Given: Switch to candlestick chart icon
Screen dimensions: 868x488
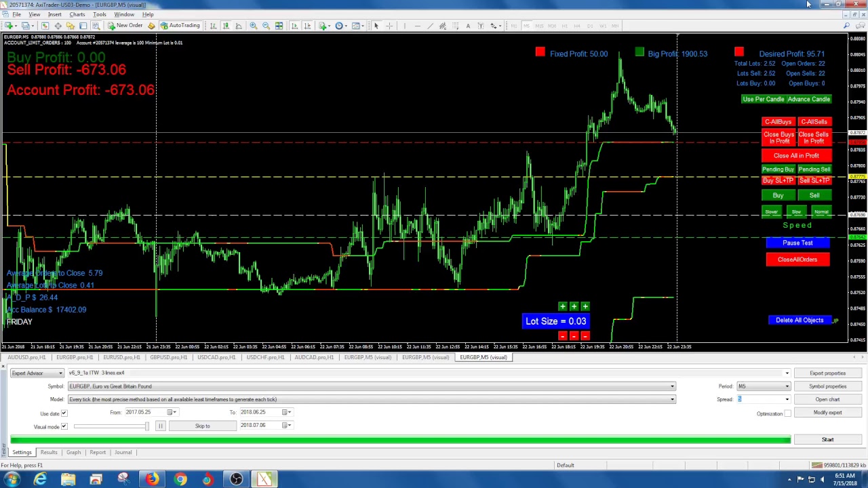Looking at the screenshot, I should tap(226, 26).
